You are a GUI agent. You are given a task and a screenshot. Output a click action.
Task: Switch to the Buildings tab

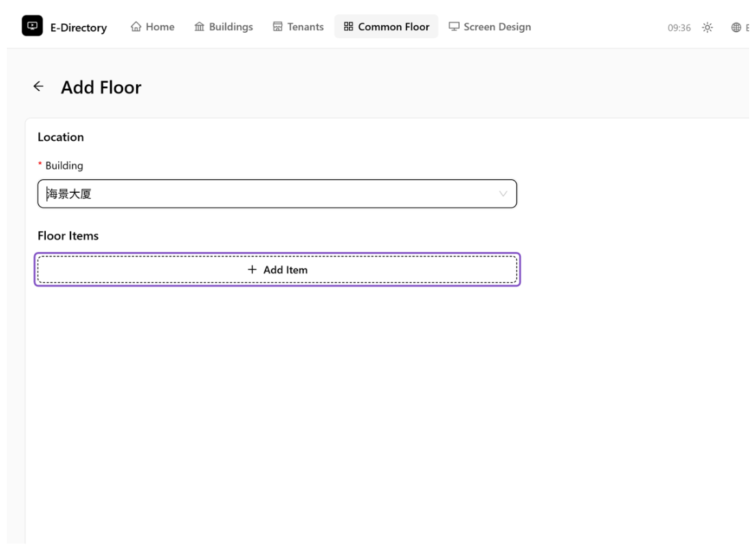(224, 27)
